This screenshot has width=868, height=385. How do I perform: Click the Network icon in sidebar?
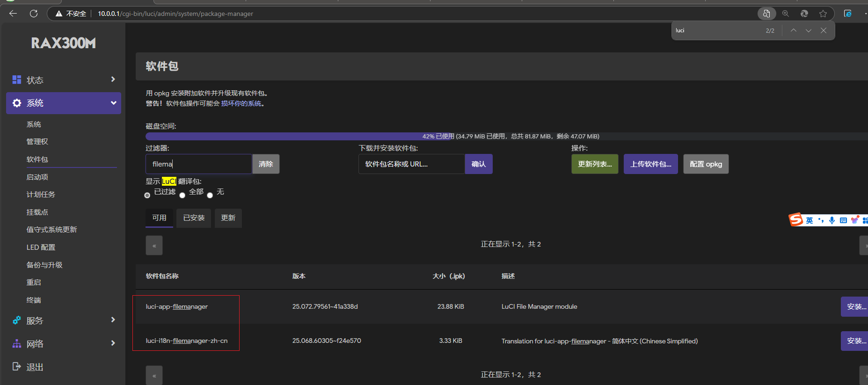[x=17, y=344]
